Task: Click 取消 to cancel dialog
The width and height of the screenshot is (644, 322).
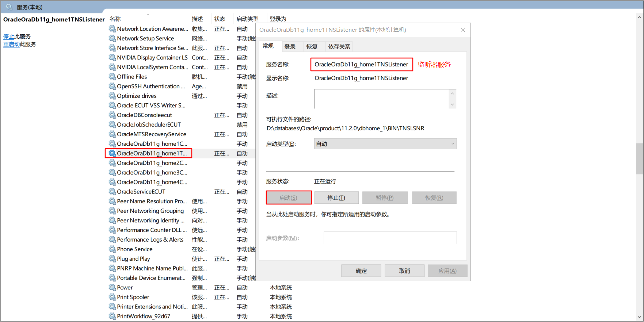Action: coord(404,271)
